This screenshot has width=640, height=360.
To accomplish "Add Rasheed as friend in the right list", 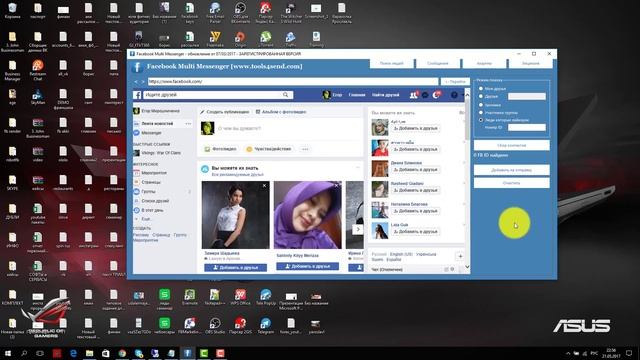I will point(415,190).
